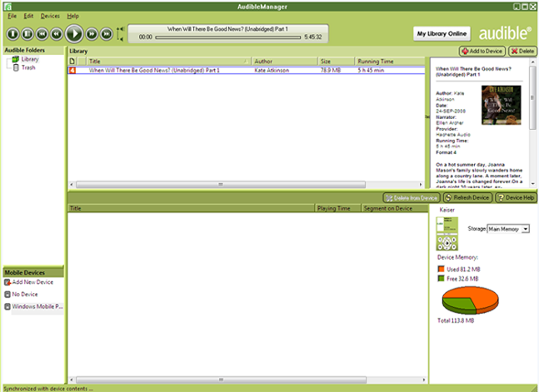Click the audible logo

(504, 33)
